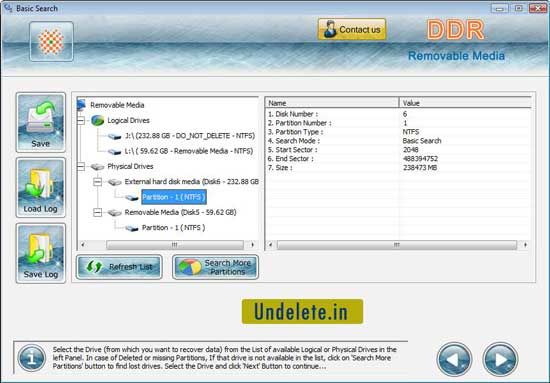
Task: Click the Save drive icon button
Action: click(40, 122)
